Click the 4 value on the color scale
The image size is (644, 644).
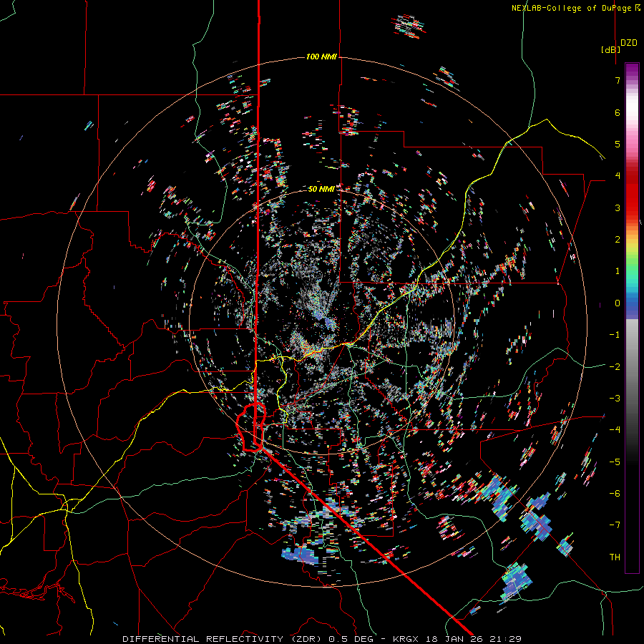point(618,176)
